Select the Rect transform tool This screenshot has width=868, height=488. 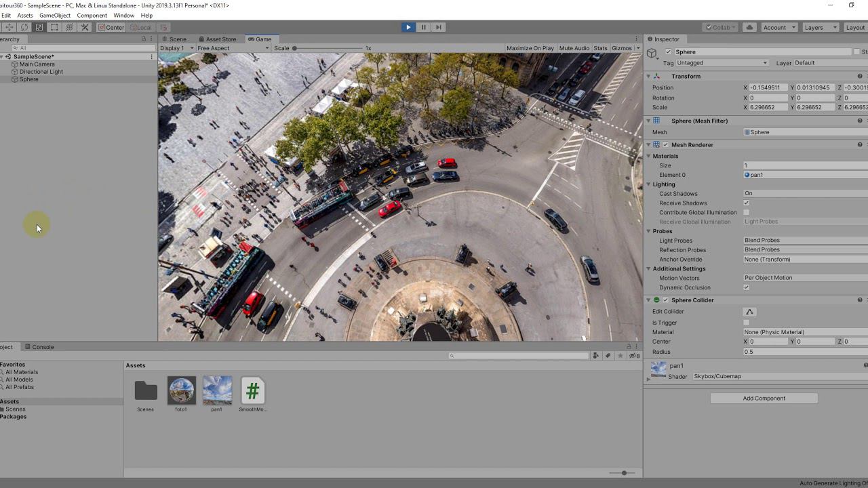(x=54, y=27)
